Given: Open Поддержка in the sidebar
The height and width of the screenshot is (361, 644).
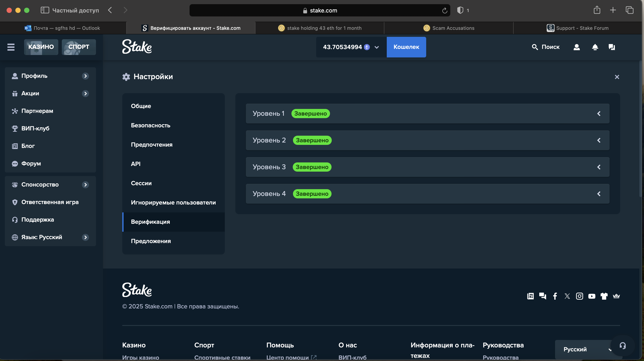Looking at the screenshot, I should pyautogui.click(x=50, y=220).
